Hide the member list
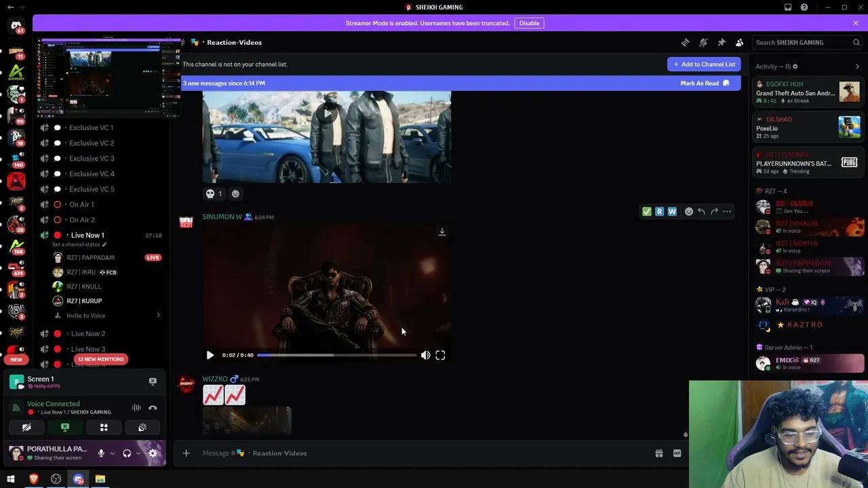Viewport: 868px width, 488px height. click(x=739, y=42)
